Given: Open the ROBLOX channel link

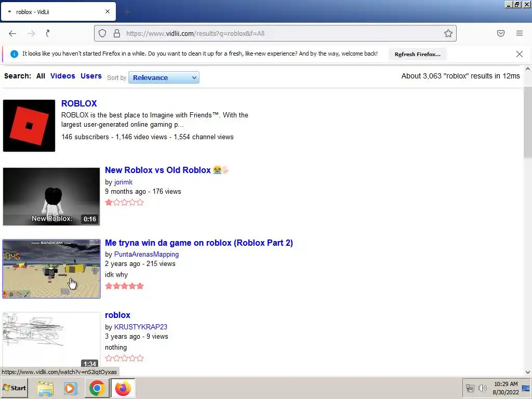Looking at the screenshot, I should click(79, 103).
